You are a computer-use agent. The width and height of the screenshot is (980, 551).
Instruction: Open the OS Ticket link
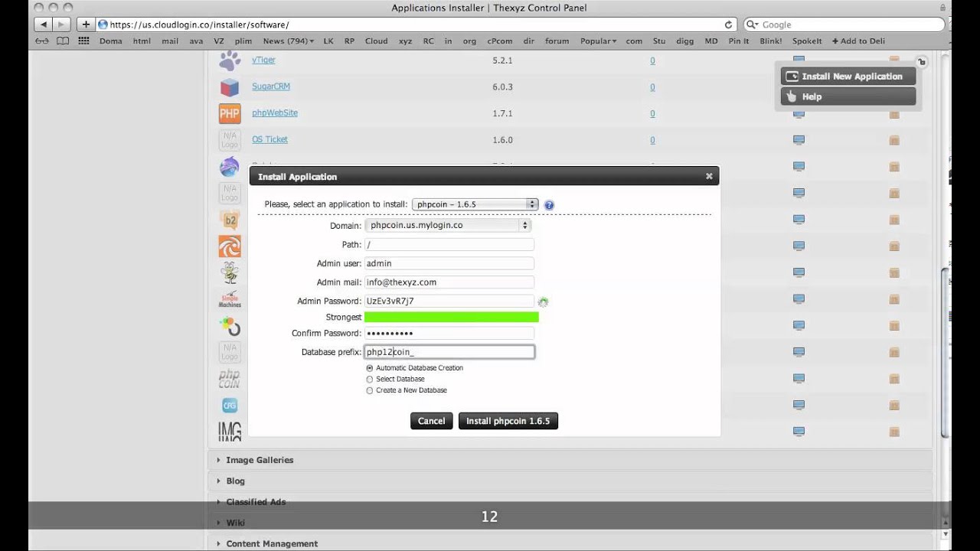[x=270, y=139]
